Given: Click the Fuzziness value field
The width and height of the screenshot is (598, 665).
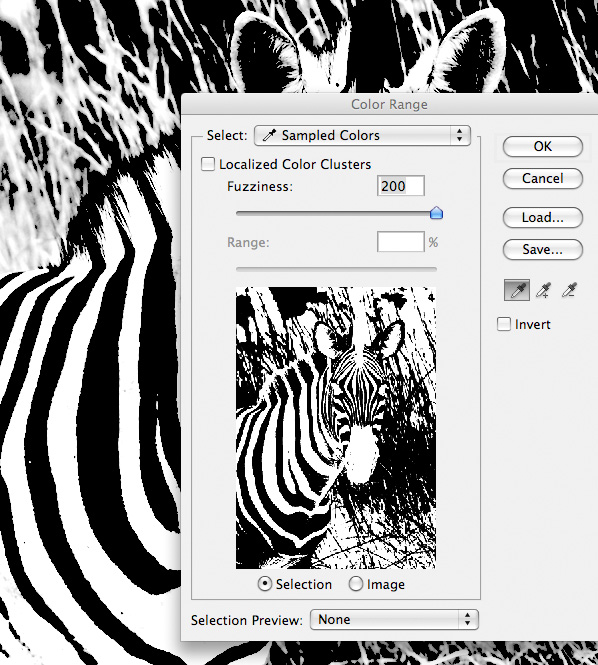Looking at the screenshot, I should pos(401,186).
